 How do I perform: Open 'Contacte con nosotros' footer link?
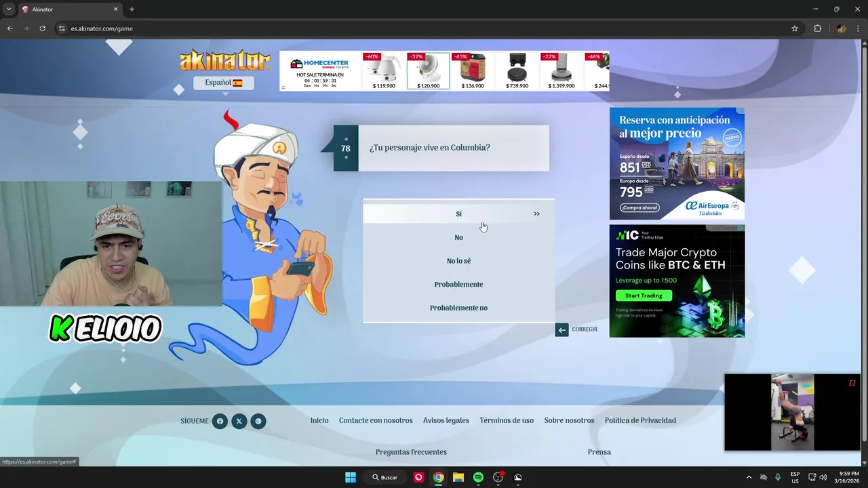376,420
